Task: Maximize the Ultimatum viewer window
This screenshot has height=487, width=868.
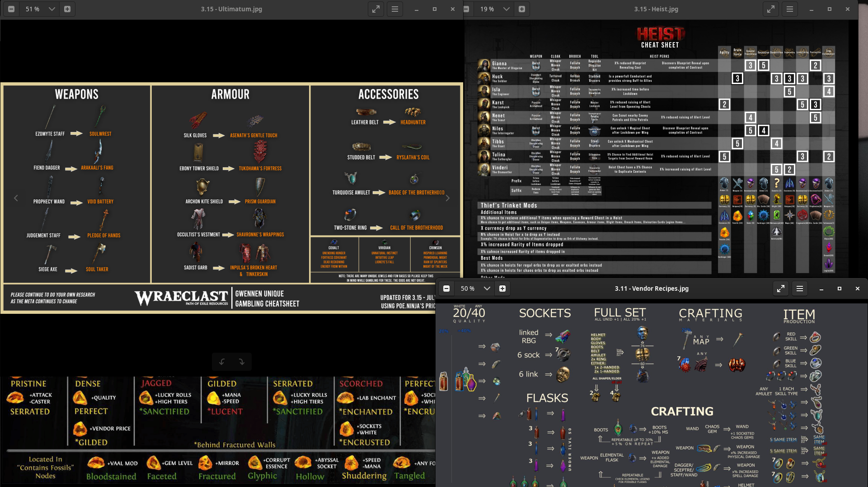Action: [x=435, y=9]
